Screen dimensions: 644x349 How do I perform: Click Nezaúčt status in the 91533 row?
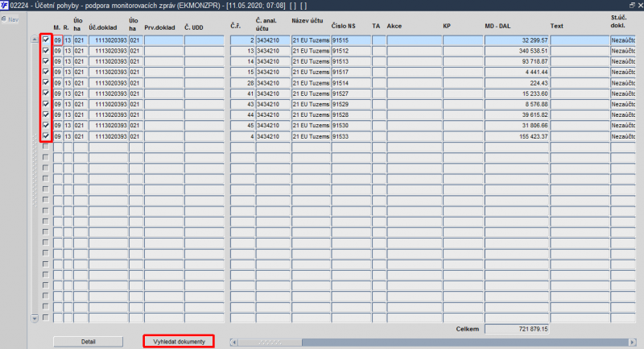(x=622, y=136)
